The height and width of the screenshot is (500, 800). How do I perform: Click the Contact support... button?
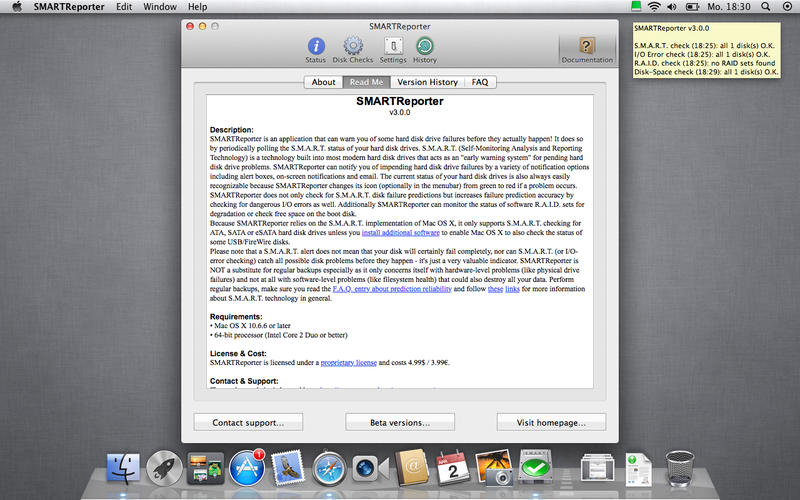[248, 422]
